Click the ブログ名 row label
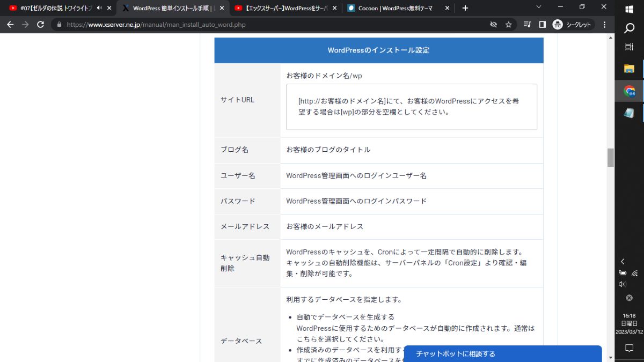This screenshot has width=644, height=362. 235,150
